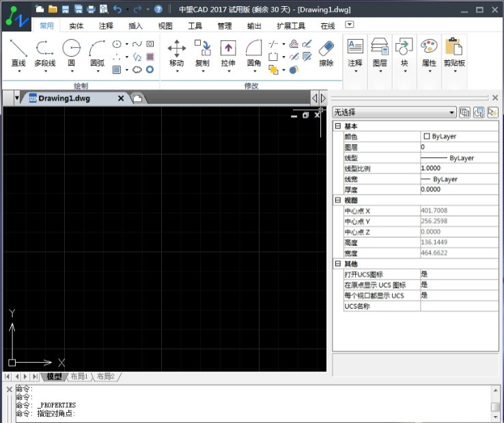504x423 pixels.
Task: Click the 图层 value 0 field
Action: pos(459,147)
